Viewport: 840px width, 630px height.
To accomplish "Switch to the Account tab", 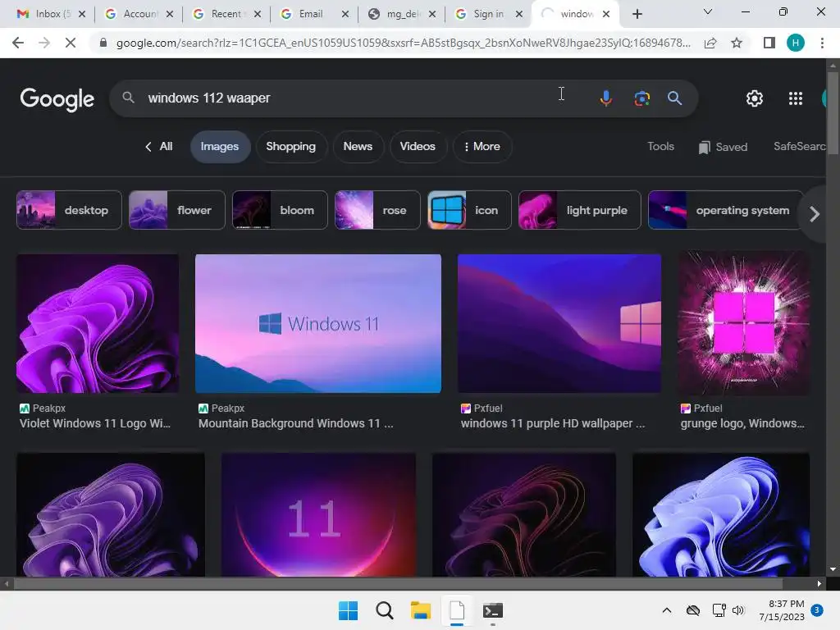I will [134, 14].
